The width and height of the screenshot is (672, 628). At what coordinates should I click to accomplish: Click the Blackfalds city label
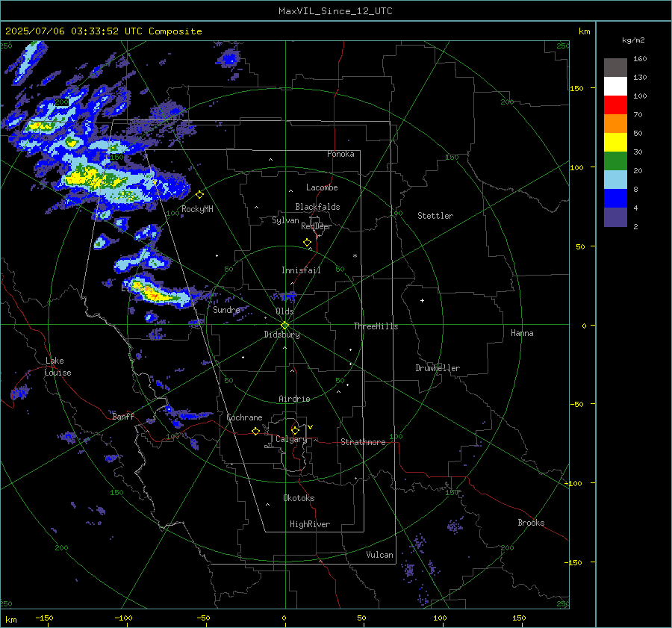click(317, 207)
